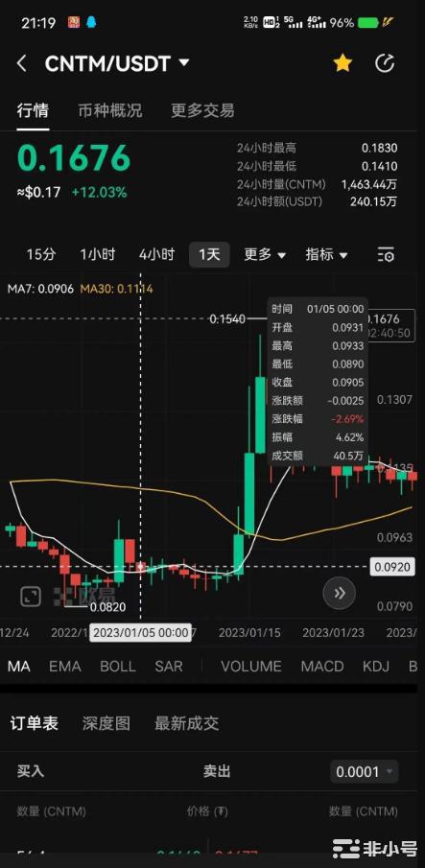Switch to the 更多交易 tab
Screen dimensions: 425x868
point(202,110)
